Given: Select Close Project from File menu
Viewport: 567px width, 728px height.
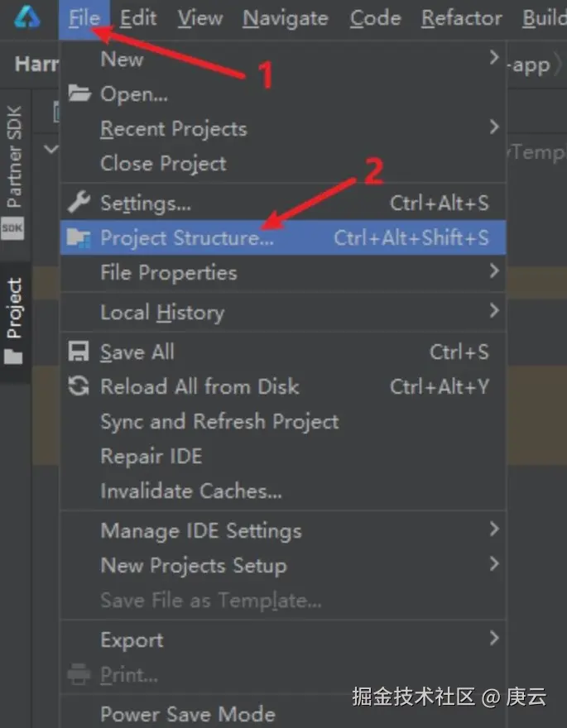Looking at the screenshot, I should (x=163, y=164).
